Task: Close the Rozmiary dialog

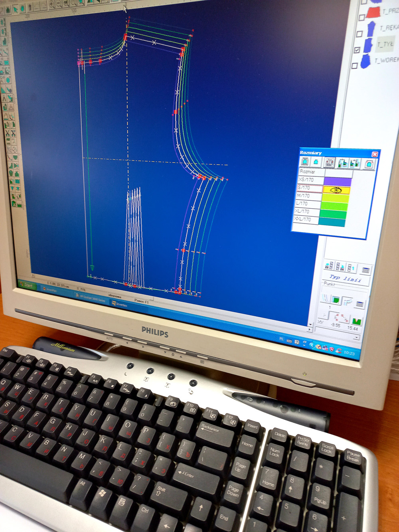Action: pos(374,154)
